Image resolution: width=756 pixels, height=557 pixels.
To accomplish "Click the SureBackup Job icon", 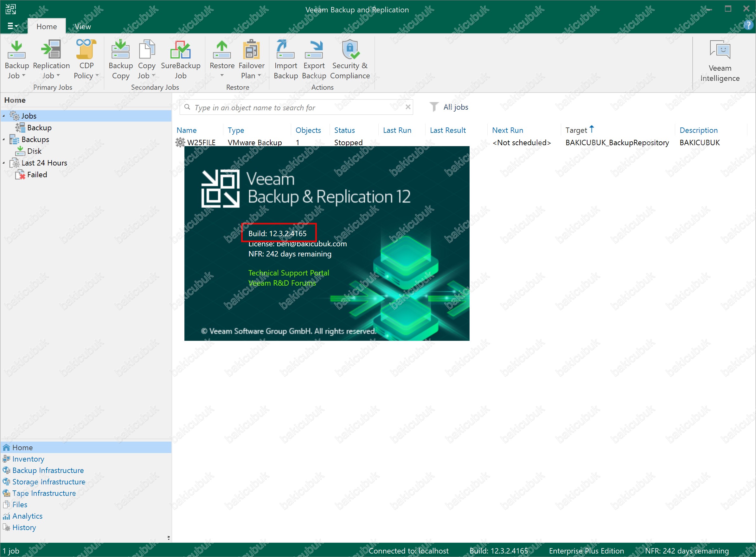I will [x=180, y=49].
